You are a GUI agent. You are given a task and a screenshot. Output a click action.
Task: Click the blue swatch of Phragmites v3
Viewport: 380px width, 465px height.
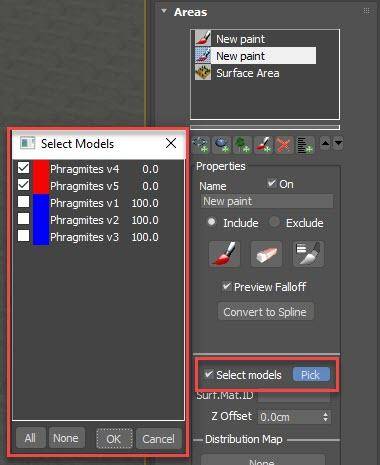[x=41, y=237]
